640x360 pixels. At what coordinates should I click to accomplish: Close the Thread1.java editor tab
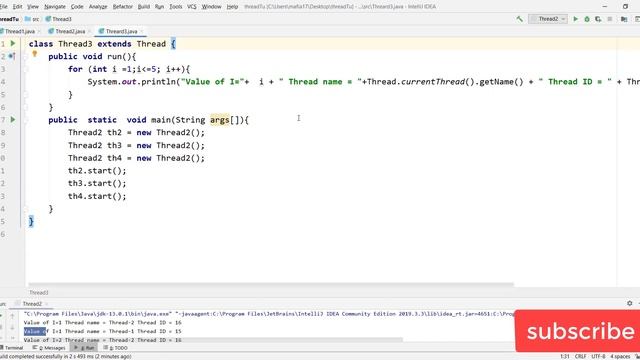pos(39,31)
